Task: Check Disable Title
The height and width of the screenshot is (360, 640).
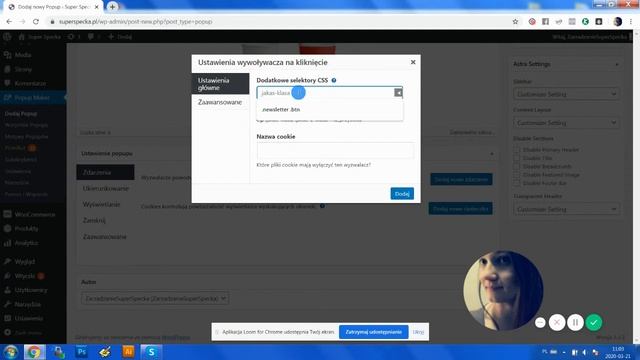Action: pyautogui.click(x=517, y=158)
